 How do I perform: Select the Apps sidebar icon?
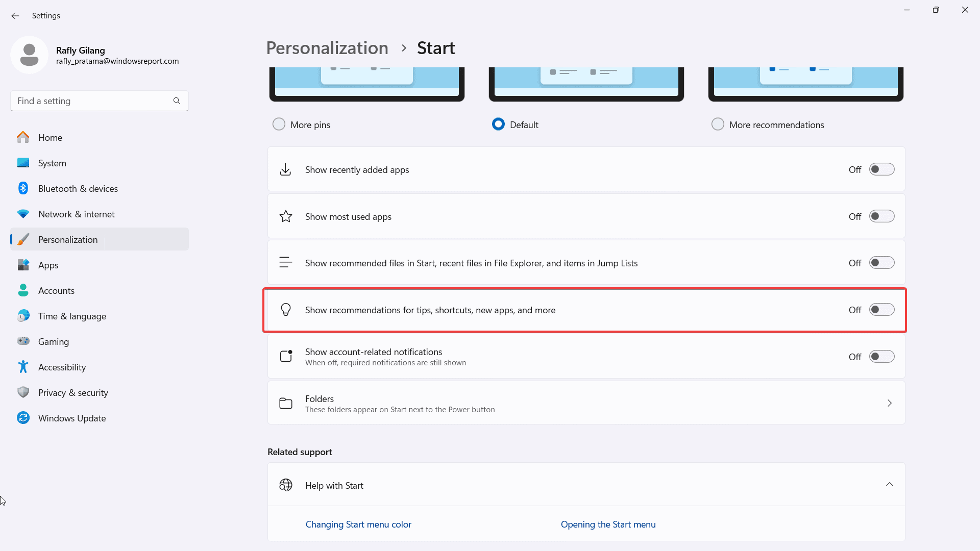[x=23, y=265]
